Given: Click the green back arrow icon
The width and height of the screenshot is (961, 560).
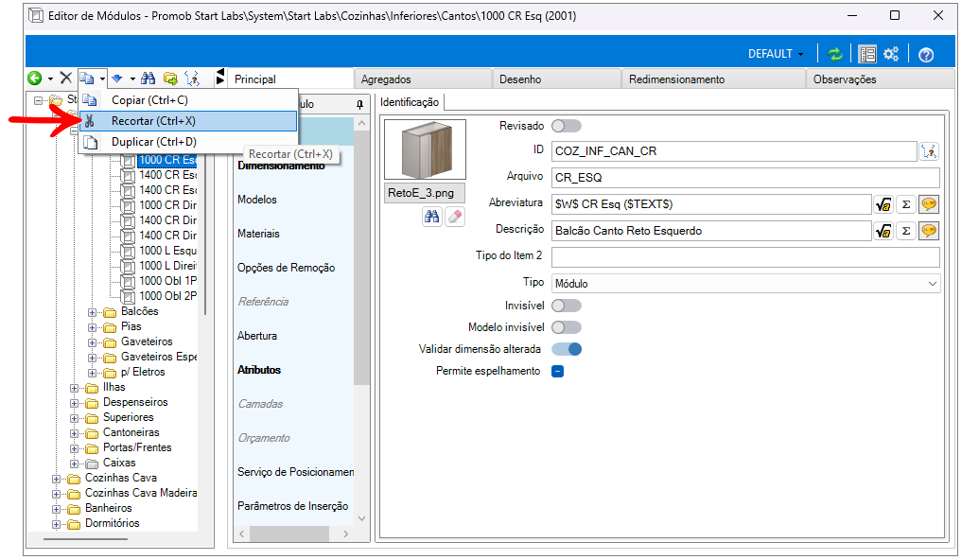Looking at the screenshot, I should pyautogui.click(x=35, y=79).
